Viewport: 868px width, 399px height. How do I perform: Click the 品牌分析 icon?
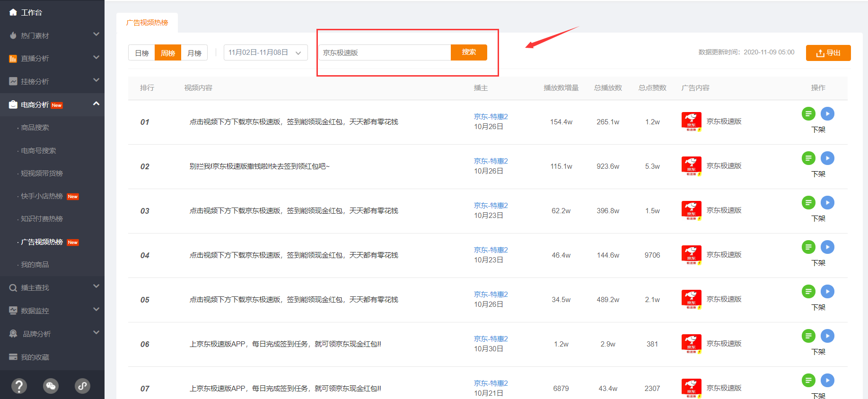[13, 334]
